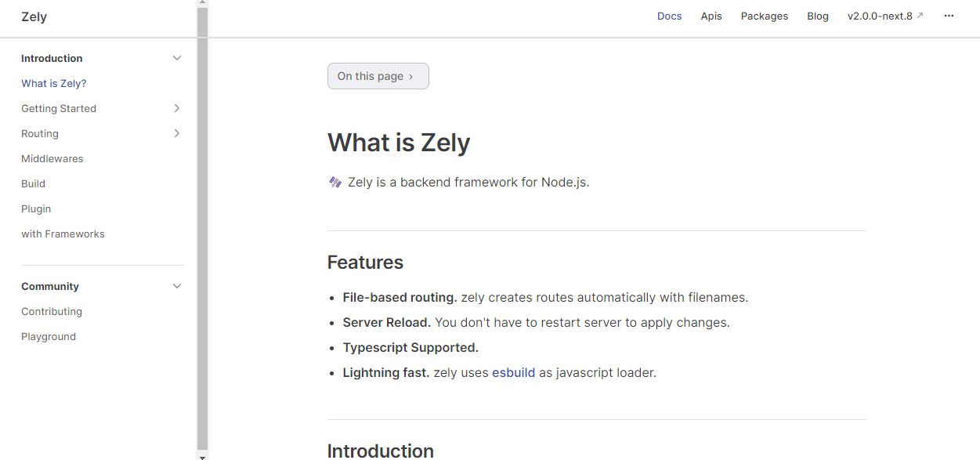Click the external link arrow beside v2.0.0-next.8
The width and height of the screenshot is (980, 460).
pos(920,16)
